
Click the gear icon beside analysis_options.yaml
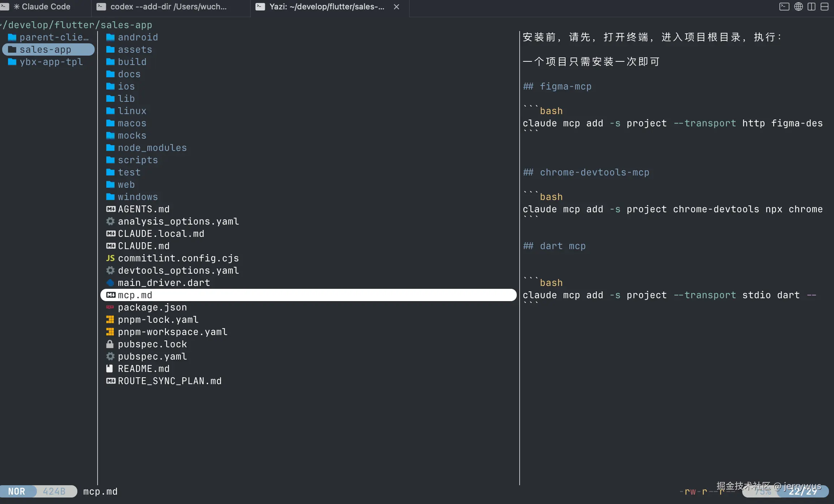tap(110, 221)
